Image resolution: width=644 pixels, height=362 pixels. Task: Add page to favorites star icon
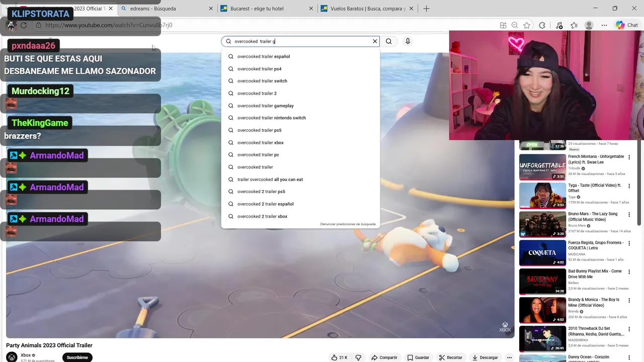coord(527,25)
